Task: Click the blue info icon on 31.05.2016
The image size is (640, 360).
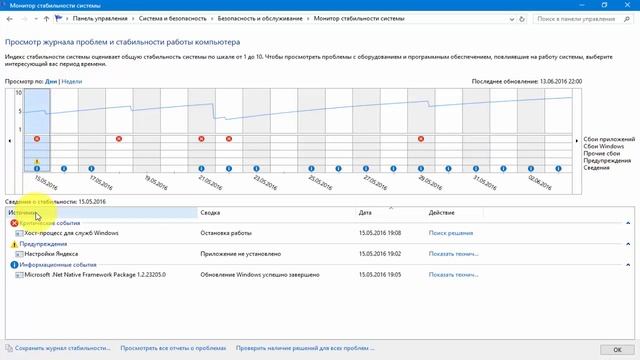Action: coord(476,169)
